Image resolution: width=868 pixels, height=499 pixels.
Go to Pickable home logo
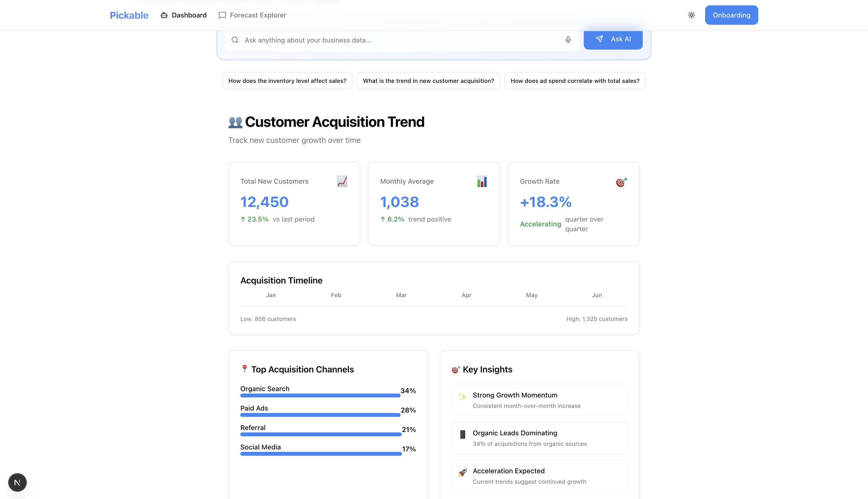[x=129, y=15]
